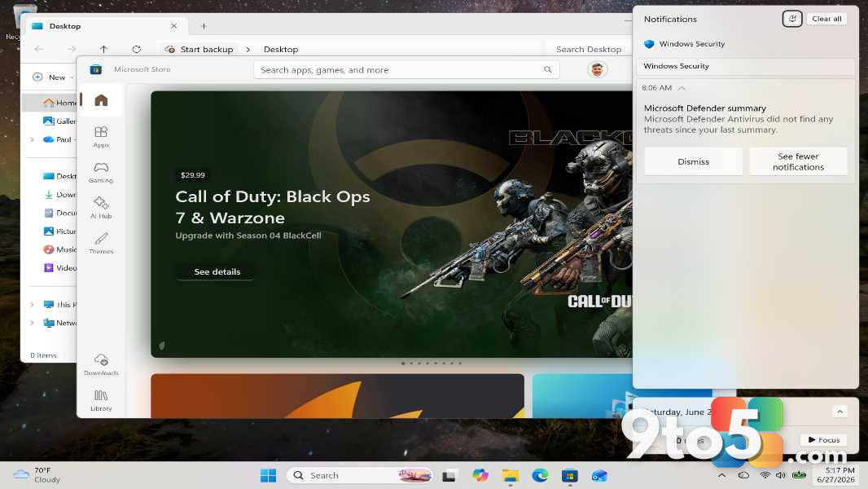Go back in File Explorer
The width and height of the screenshot is (868, 489).
[39, 49]
